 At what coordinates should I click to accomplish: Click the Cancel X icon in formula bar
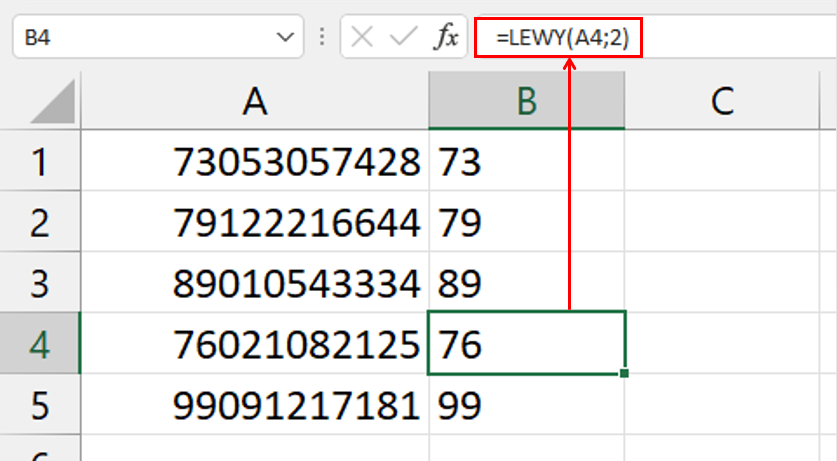point(362,38)
